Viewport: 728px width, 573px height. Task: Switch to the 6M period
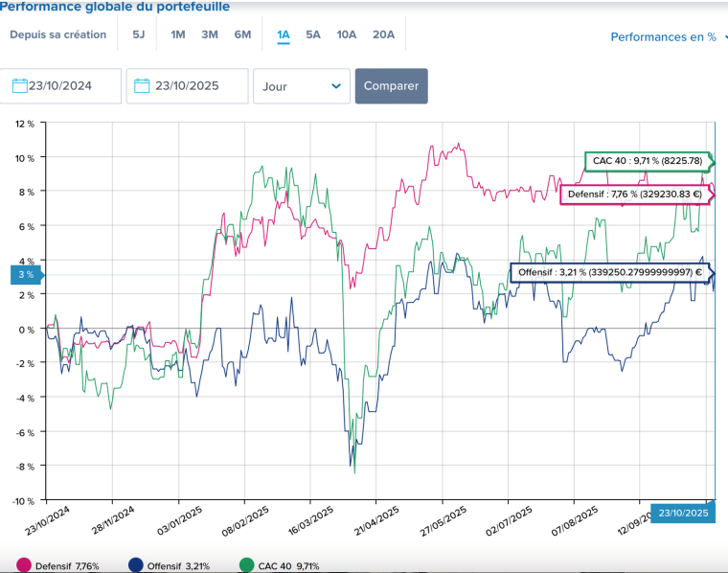coord(242,34)
